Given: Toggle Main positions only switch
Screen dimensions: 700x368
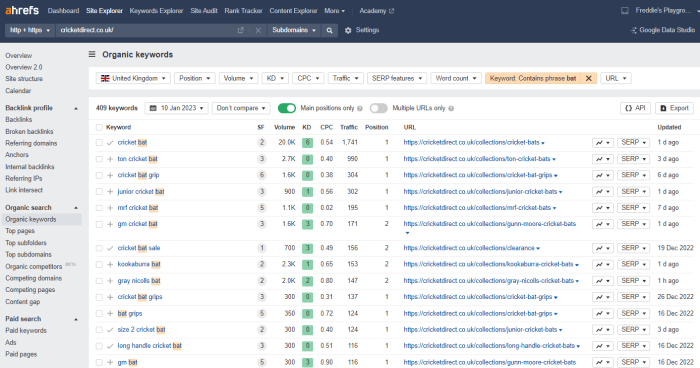Looking at the screenshot, I should point(287,108).
